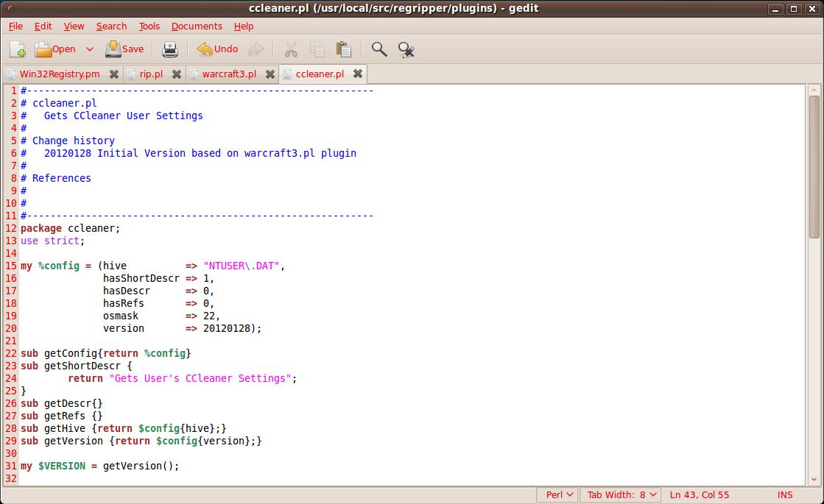Click 'Gets CCleaner User Settings' comment
This screenshot has width=824, height=504.
point(124,116)
